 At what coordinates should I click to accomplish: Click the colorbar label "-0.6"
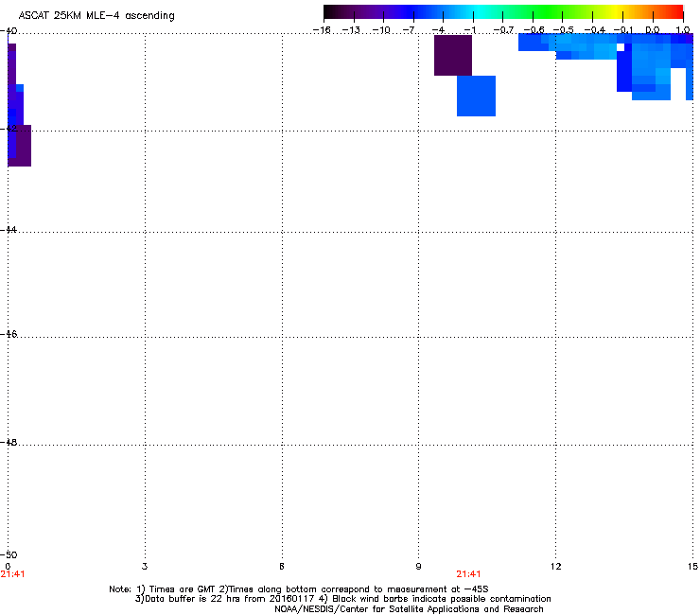(534, 30)
